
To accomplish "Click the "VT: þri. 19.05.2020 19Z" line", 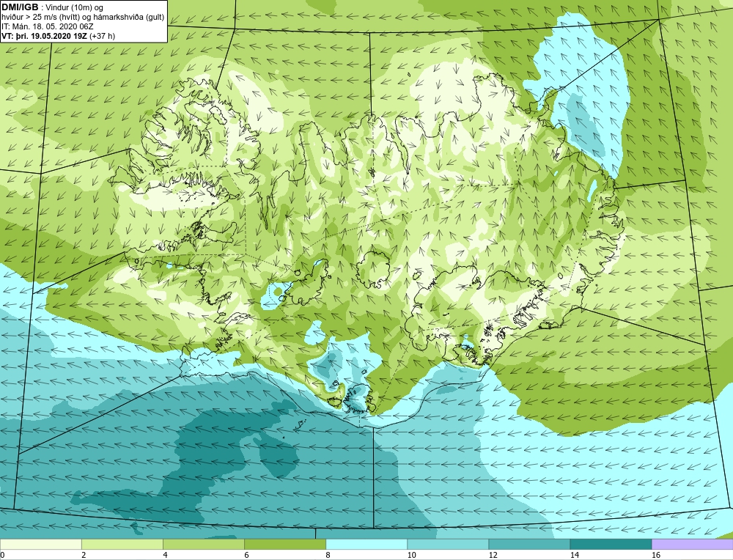I will 45,36.
